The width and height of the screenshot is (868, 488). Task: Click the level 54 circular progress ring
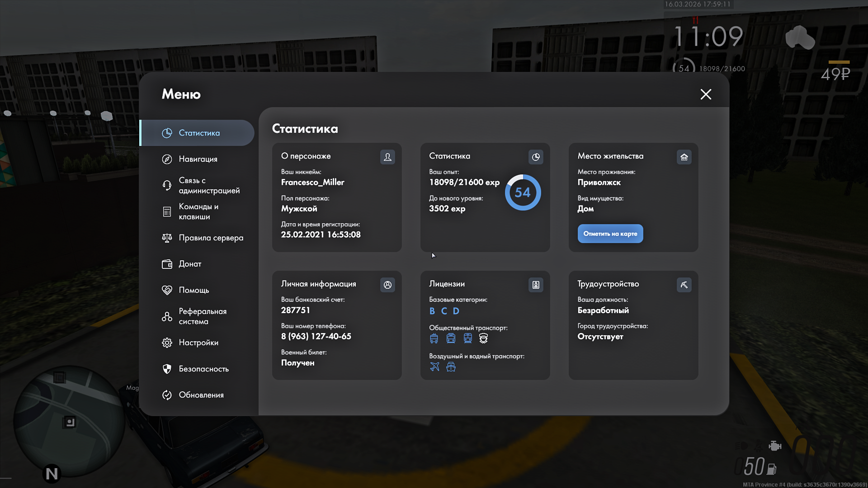pos(523,192)
